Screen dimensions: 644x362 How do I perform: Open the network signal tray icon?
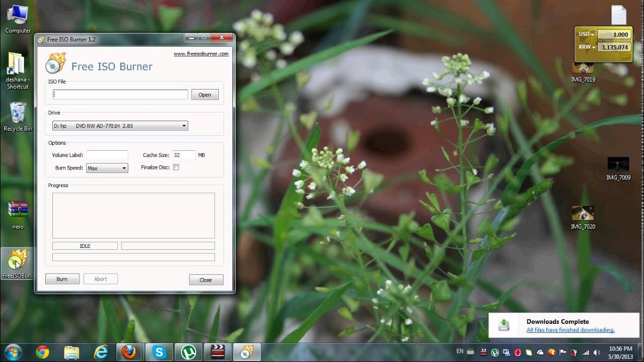coord(585,352)
